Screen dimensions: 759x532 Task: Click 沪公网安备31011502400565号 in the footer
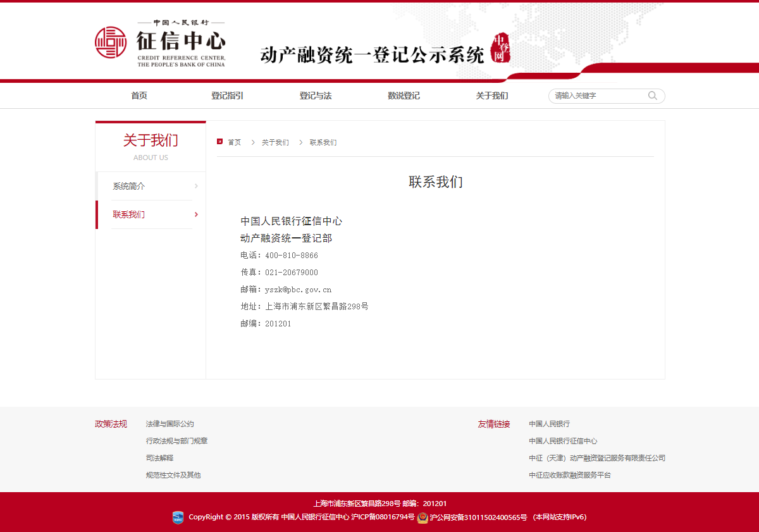[x=478, y=517]
